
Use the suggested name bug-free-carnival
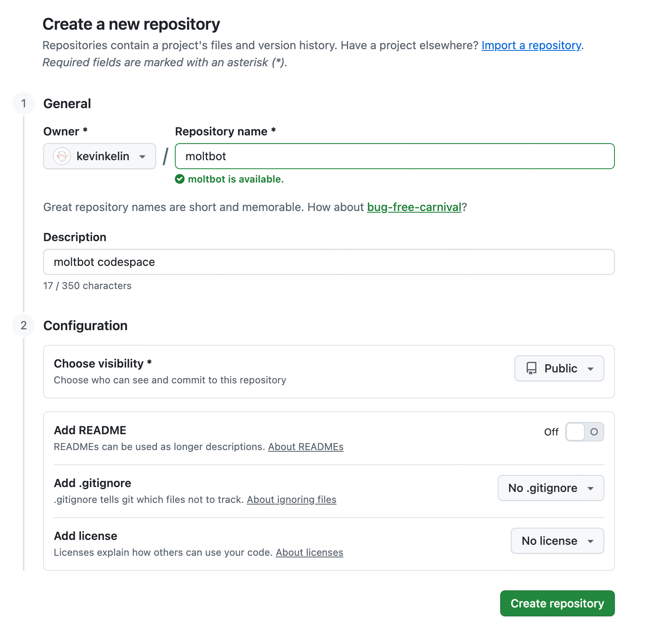coord(414,207)
